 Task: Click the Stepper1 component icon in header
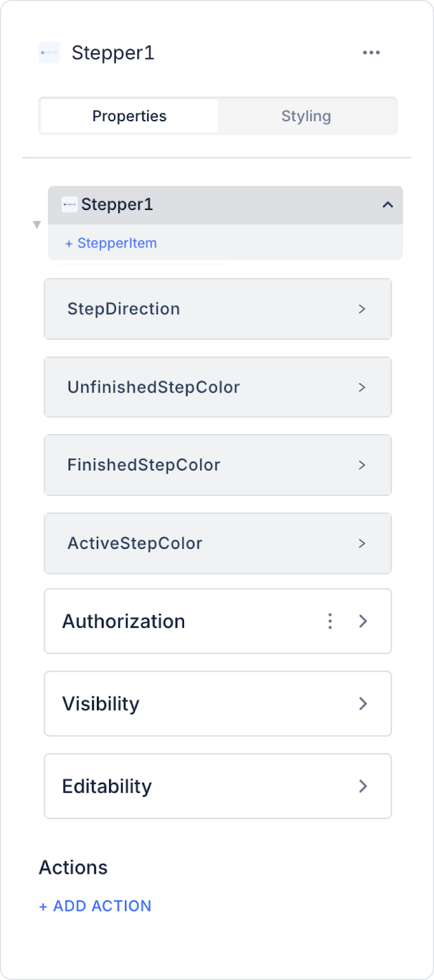[x=49, y=53]
